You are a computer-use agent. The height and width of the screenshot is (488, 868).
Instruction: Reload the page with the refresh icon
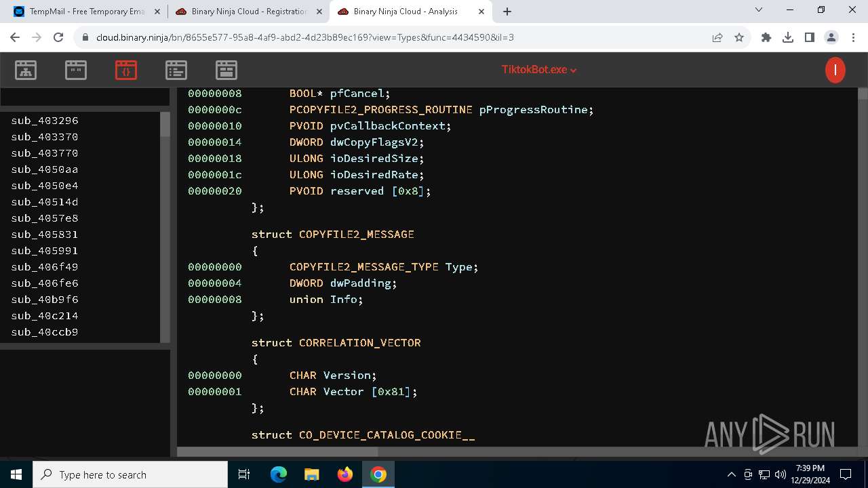(58, 38)
